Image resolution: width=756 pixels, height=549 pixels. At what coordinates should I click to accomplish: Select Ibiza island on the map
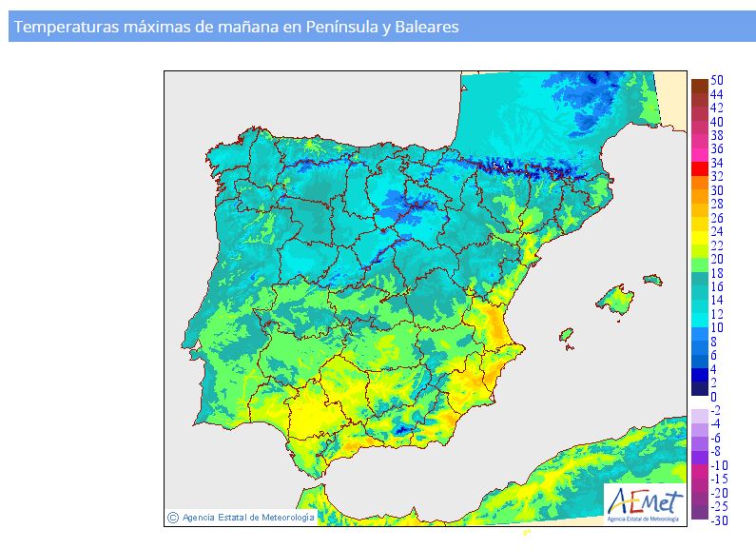pyautogui.click(x=566, y=336)
